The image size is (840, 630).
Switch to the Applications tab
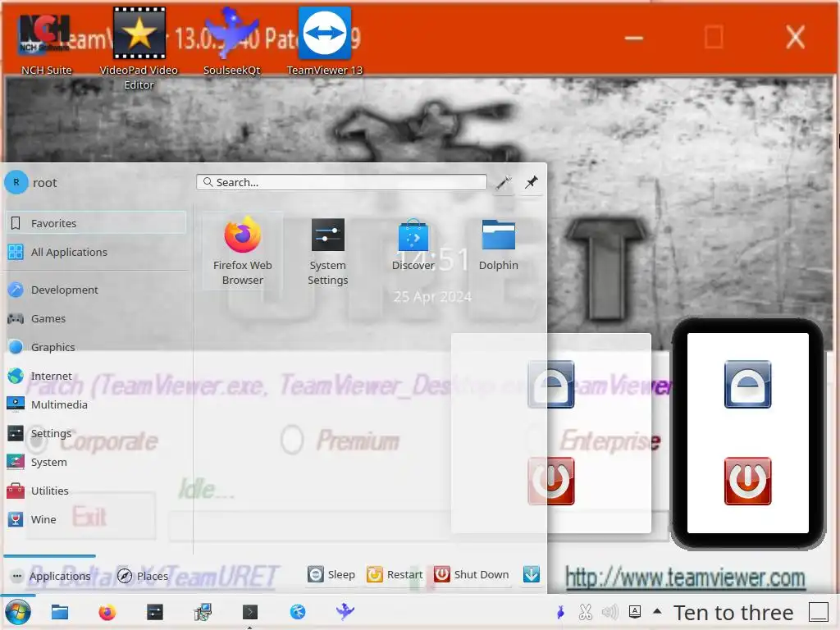click(x=51, y=576)
